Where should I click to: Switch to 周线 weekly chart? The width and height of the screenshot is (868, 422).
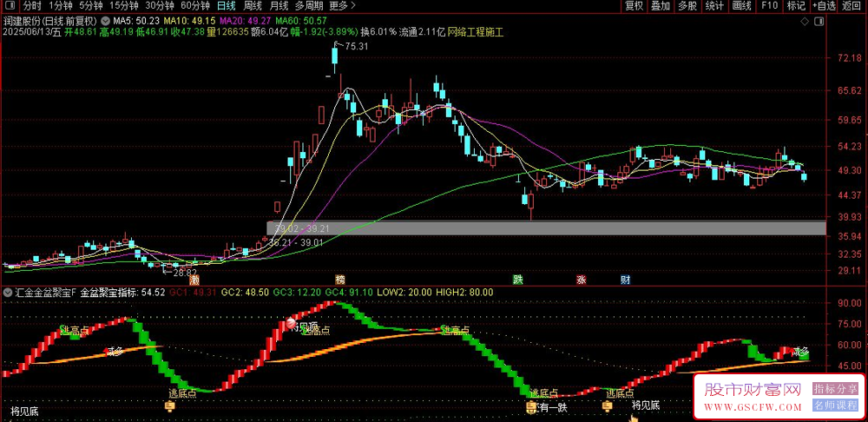253,6
